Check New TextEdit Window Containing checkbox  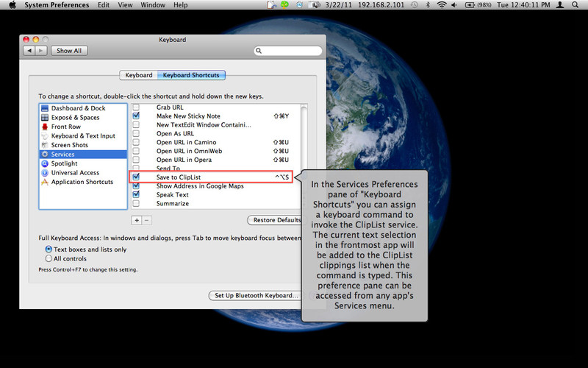coord(136,124)
